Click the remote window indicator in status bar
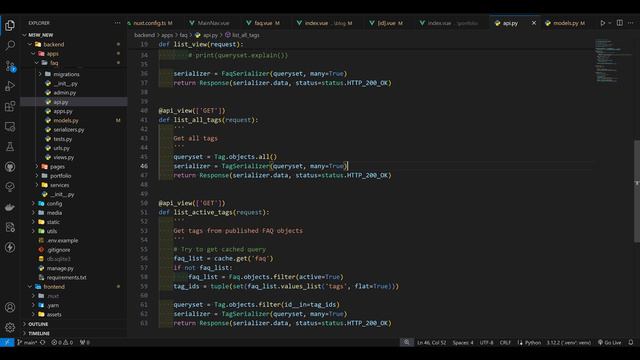The width and height of the screenshot is (640, 360). 7,342
